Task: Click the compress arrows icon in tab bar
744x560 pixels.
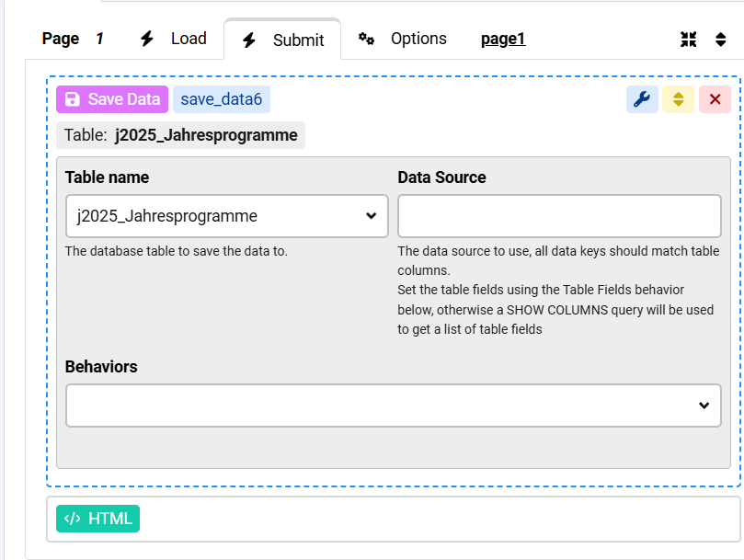Action: pos(688,40)
